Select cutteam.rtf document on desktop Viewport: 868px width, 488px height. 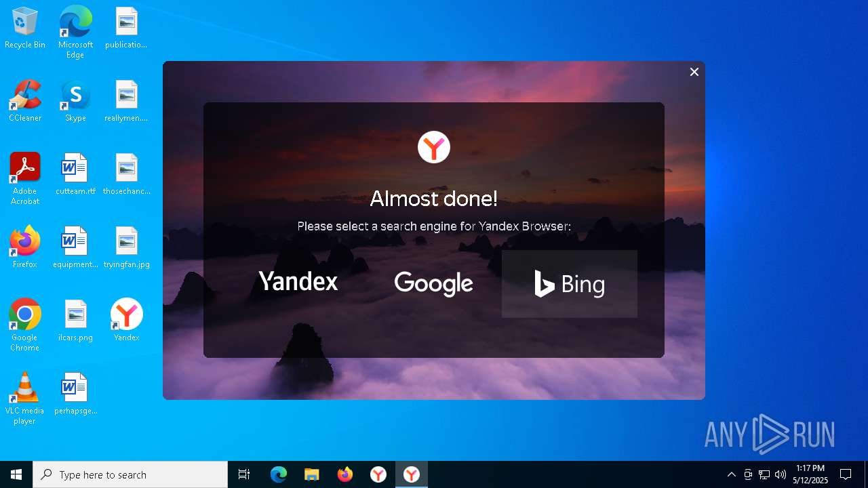pos(75,175)
